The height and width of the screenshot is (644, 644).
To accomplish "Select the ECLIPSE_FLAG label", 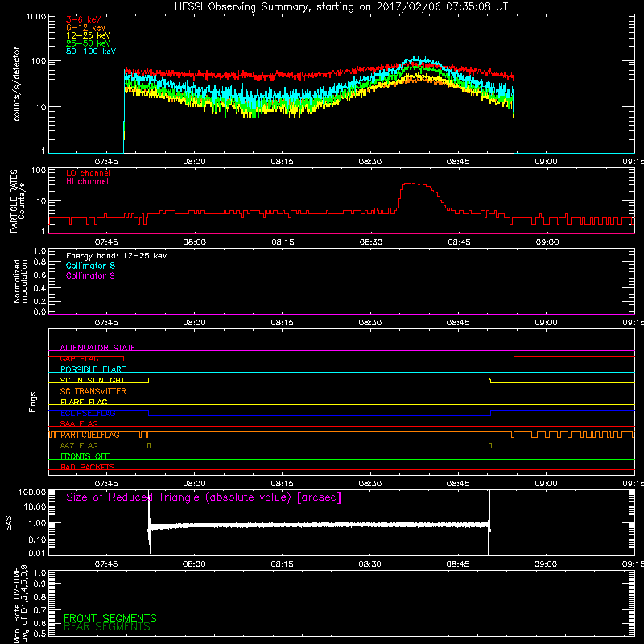I will 88,413.
